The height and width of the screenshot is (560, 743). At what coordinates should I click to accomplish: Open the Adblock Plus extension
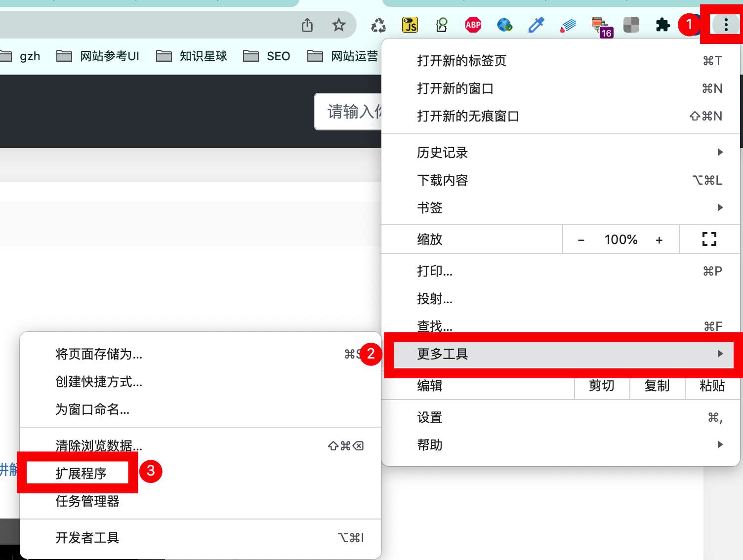click(x=473, y=24)
